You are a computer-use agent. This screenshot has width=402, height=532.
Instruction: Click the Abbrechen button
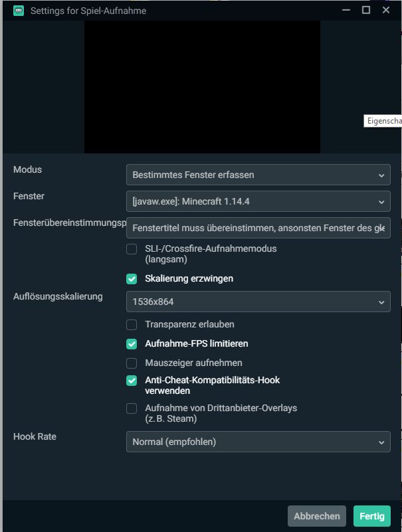317,516
